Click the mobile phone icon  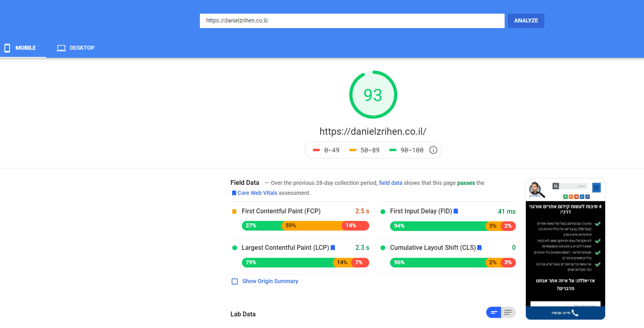point(7,48)
